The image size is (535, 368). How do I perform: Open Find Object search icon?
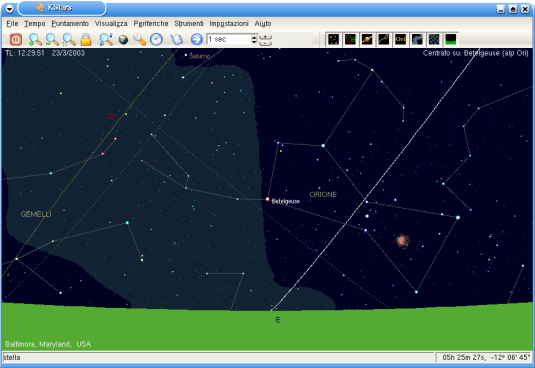106,40
